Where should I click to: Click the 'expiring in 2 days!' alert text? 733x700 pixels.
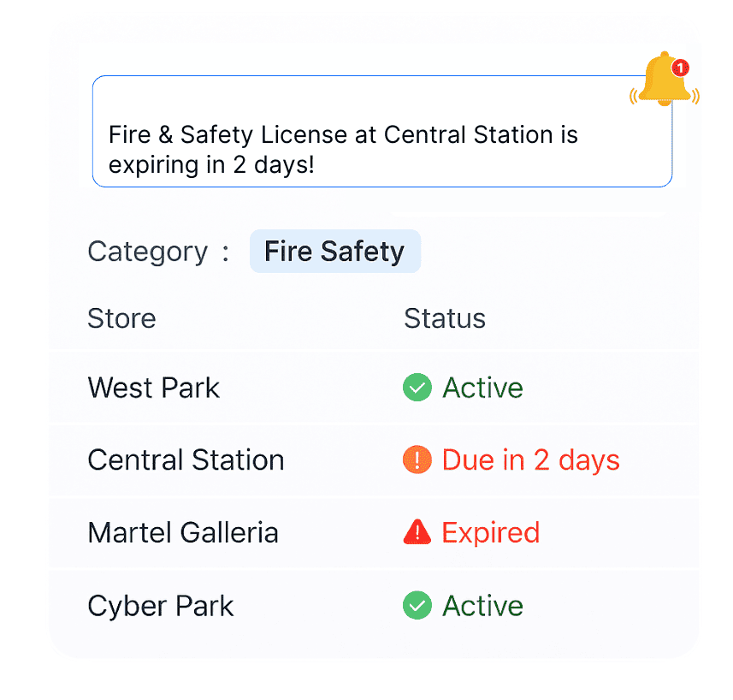211,165
